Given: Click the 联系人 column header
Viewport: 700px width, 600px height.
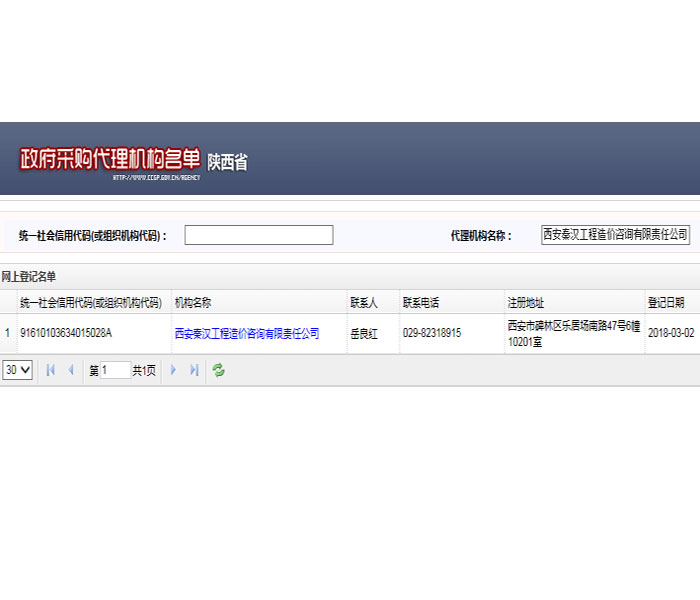Looking at the screenshot, I should [x=363, y=303].
